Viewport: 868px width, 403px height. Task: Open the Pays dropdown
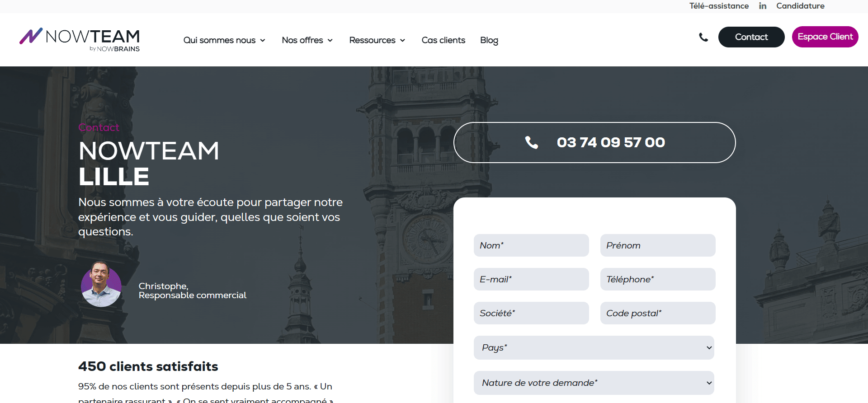pos(594,347)
